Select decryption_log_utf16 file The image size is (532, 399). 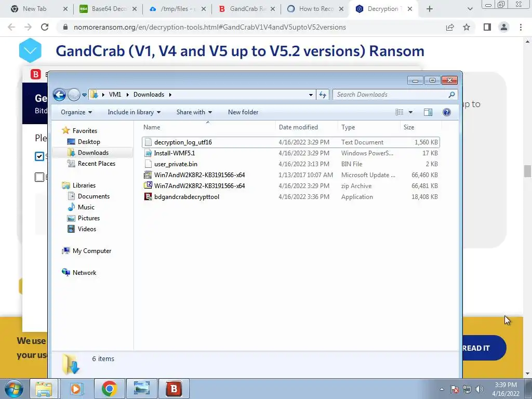pos(291,142)
